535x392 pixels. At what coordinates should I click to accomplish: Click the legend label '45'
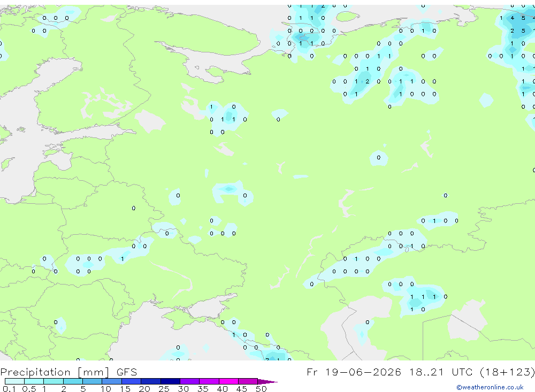click(242, 389)
